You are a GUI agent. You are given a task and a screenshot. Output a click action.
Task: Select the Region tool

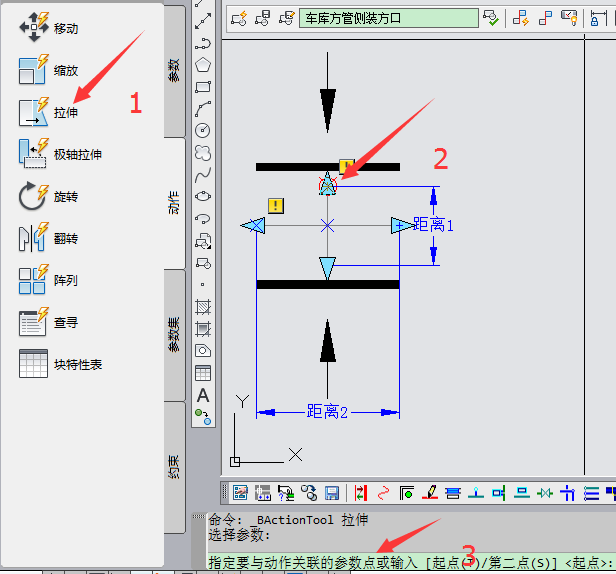pos(203,351)
